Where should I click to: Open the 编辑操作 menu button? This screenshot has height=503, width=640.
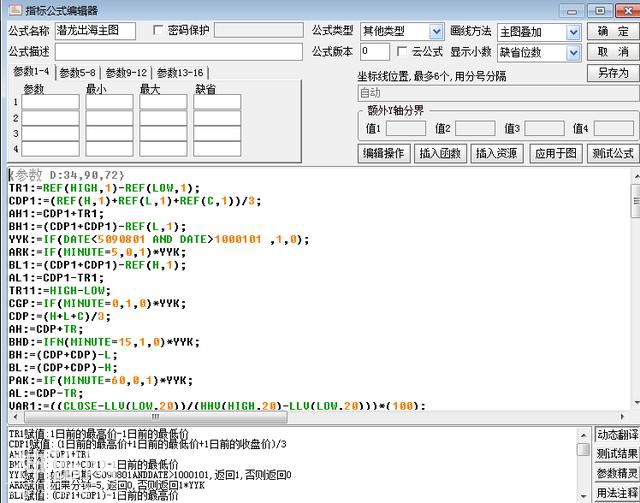pos(384,154)
